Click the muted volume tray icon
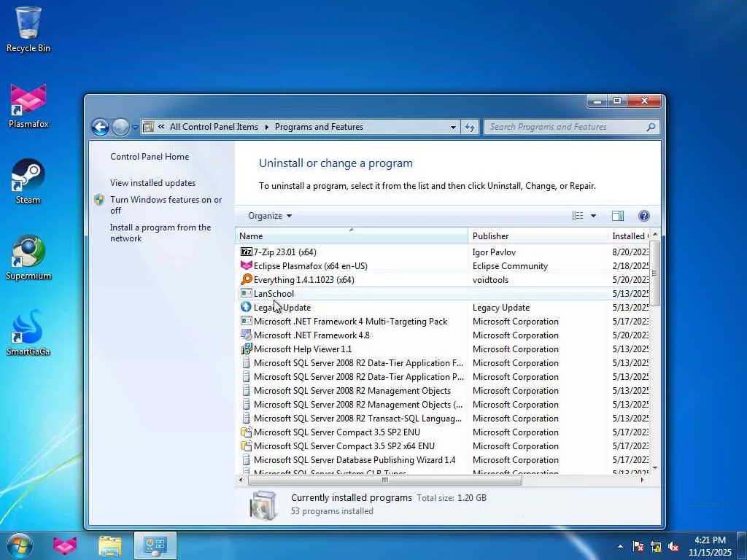 click(673, 547)
